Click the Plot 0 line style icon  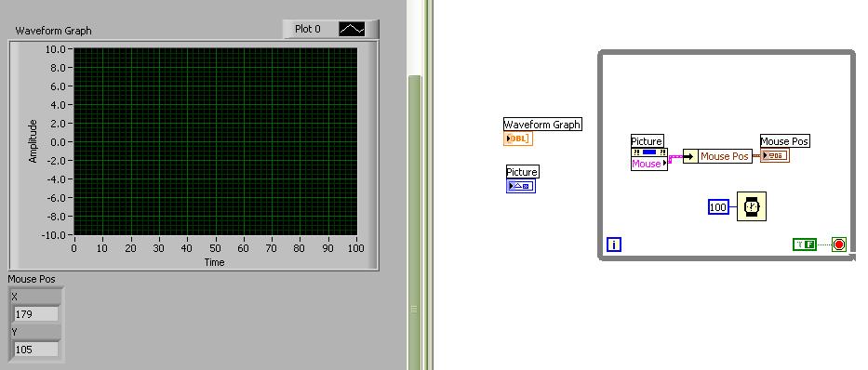pyautogui.click(x=352, y=29)
